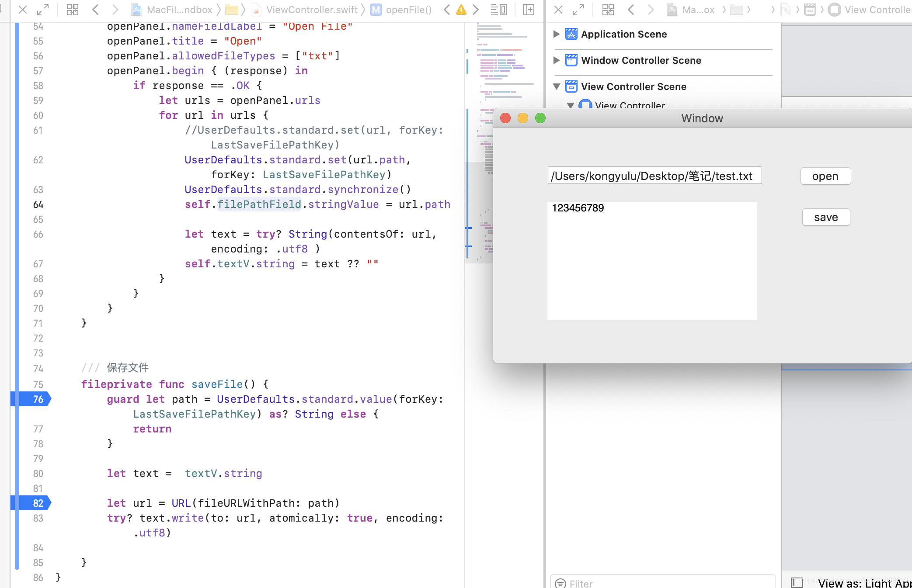Jump to next issue arrow
The image size is (912, 588).
point(476,10)
